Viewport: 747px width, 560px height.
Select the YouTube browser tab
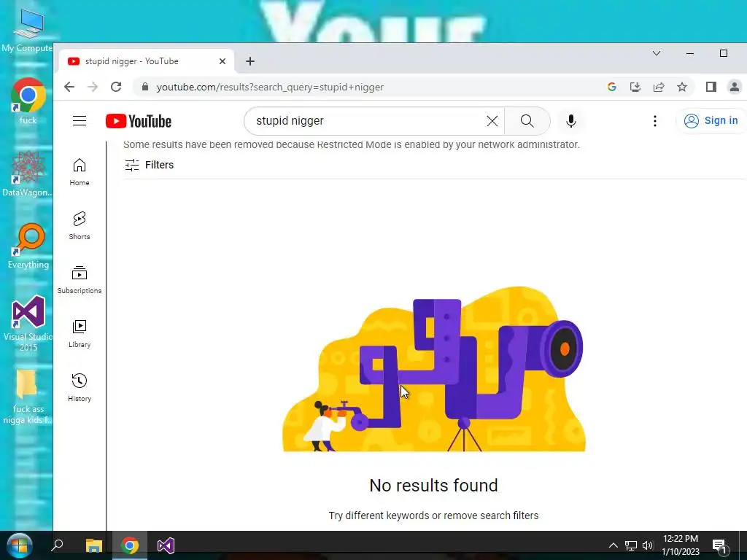(147, 61)
